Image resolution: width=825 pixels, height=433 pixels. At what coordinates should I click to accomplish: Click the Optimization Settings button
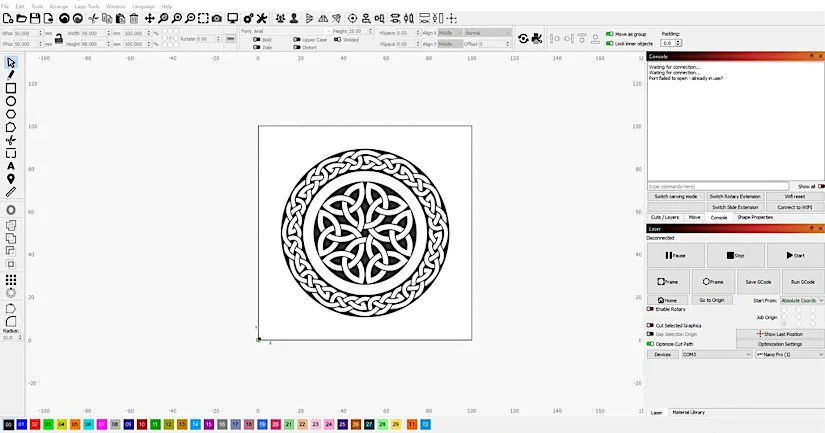pyautogui.click(x=780, y=344)
